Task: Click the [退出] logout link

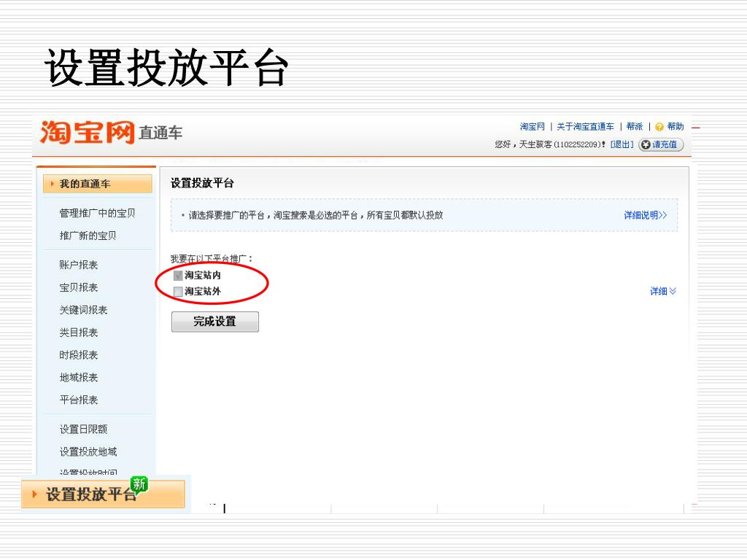Action: tap(622, 144)
